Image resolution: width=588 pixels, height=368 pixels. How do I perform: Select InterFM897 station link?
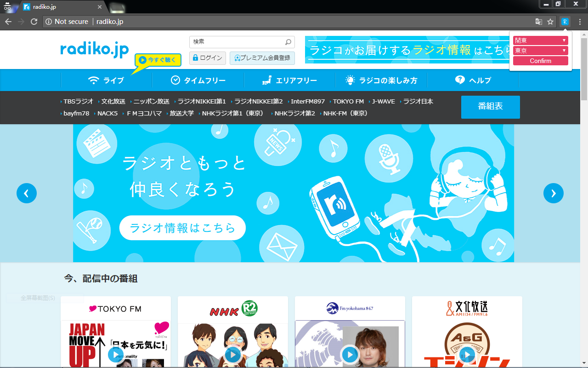point(308,101)
